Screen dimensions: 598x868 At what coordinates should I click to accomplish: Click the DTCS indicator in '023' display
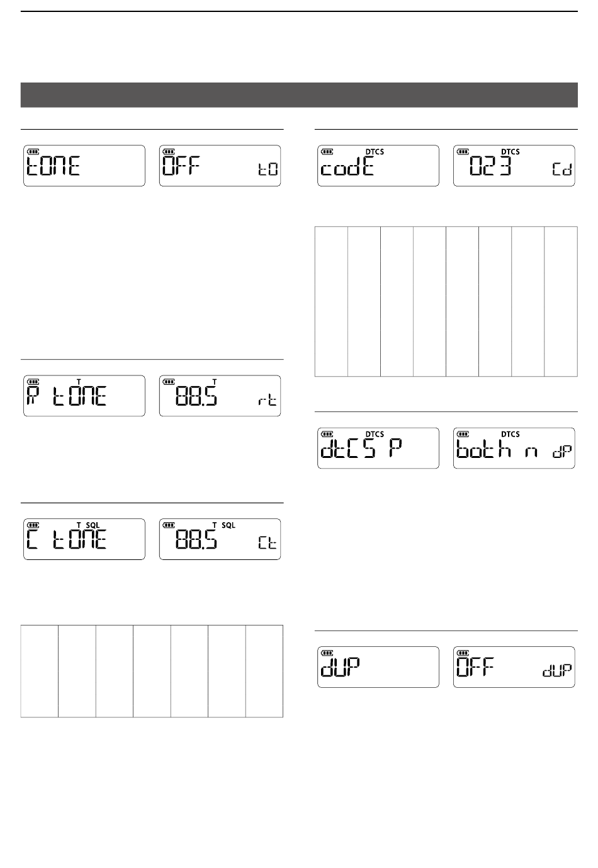pyautogui.click(x=511, y=152)
